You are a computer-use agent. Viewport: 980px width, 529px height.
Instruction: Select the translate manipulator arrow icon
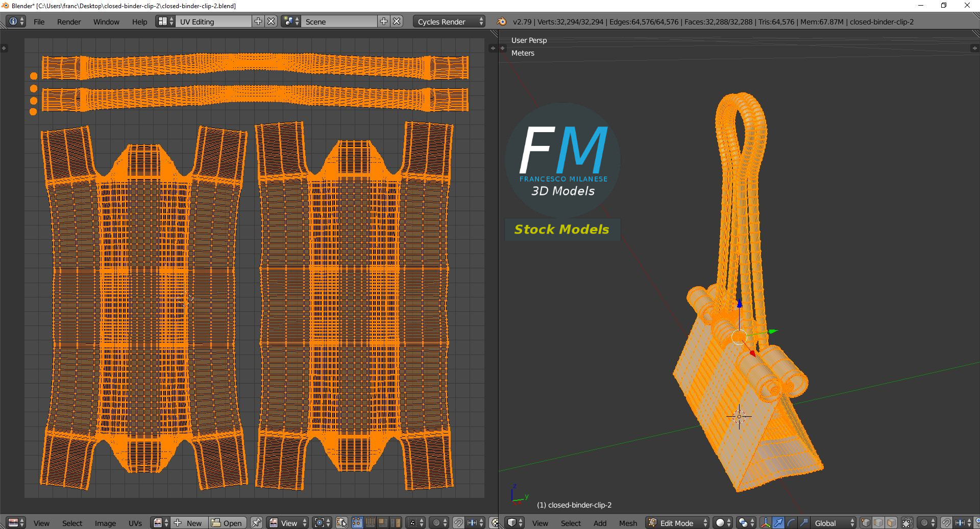pyautogui.click(x=778, y=523)
